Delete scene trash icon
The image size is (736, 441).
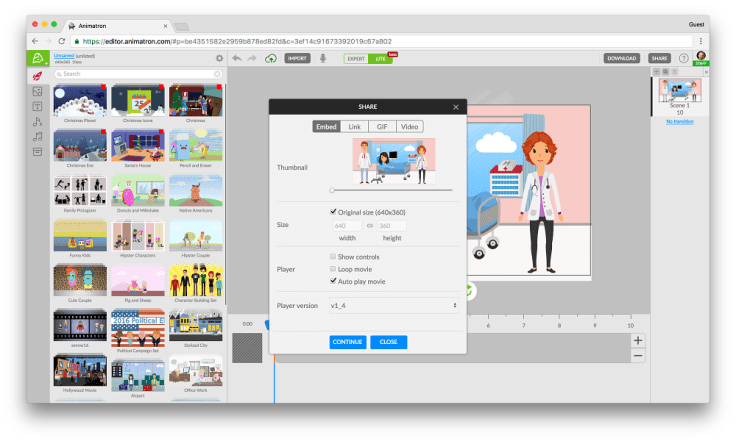[675, 71]
